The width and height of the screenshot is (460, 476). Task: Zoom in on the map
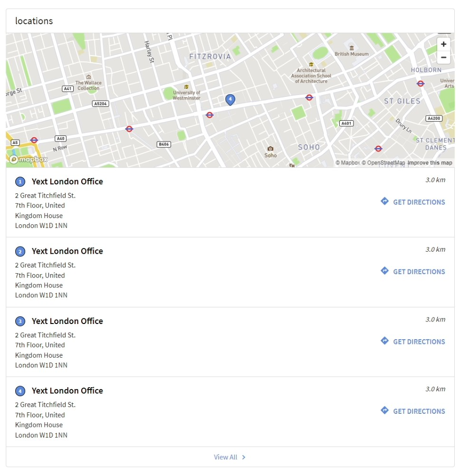click(x=443, y=44)
